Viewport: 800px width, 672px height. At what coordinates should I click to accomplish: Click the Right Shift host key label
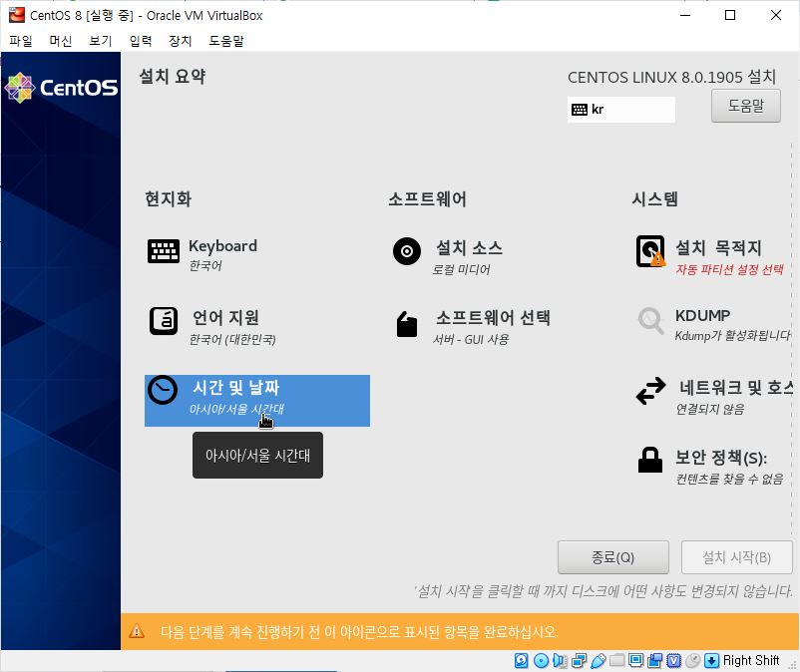tap(751, 661)
